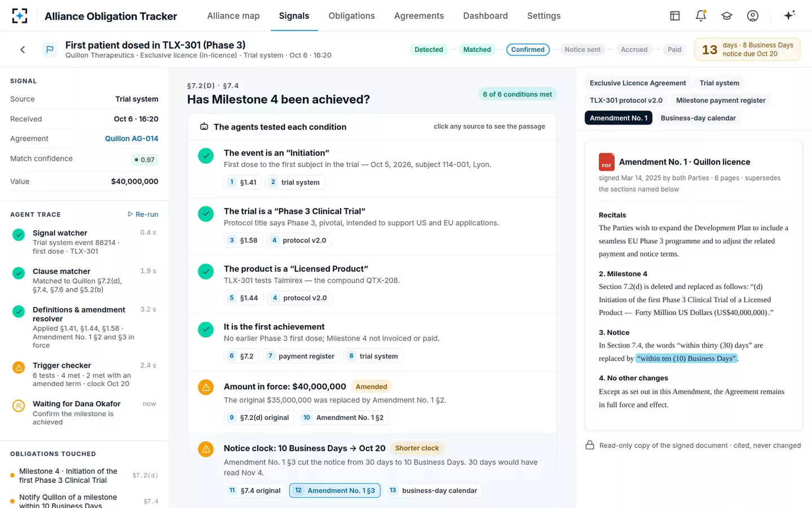The width and height of the screenshot is (812, 508).
Task: Open the Quillon AG-014 agreement link
Action: pos(131,139)
